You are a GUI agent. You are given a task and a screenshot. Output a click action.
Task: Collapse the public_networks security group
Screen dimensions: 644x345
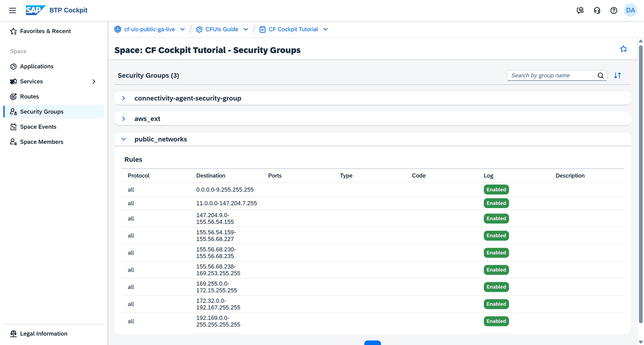[x=124, y=139]
